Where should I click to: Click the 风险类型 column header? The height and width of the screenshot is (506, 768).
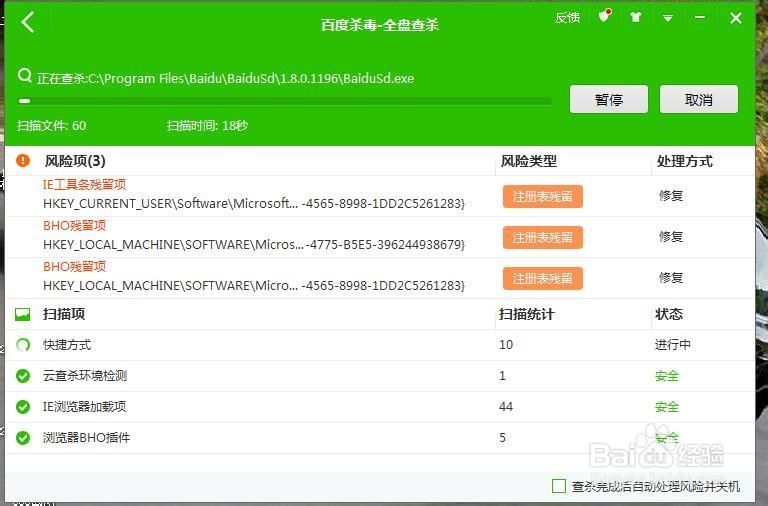click(x=528, y=161)
